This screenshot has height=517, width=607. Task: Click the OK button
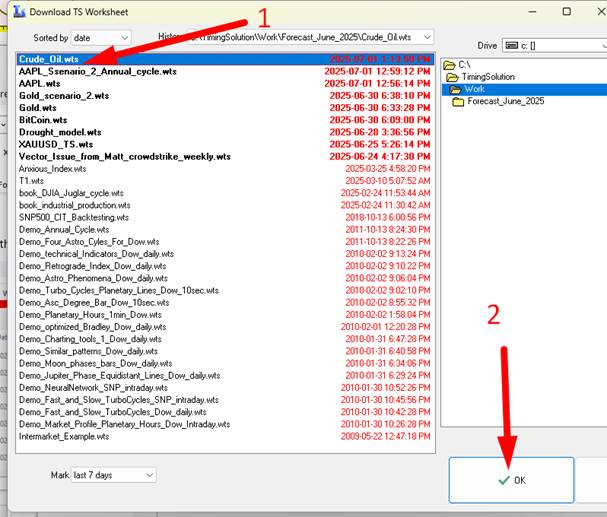pyautogui.click(x=511, y=480)
